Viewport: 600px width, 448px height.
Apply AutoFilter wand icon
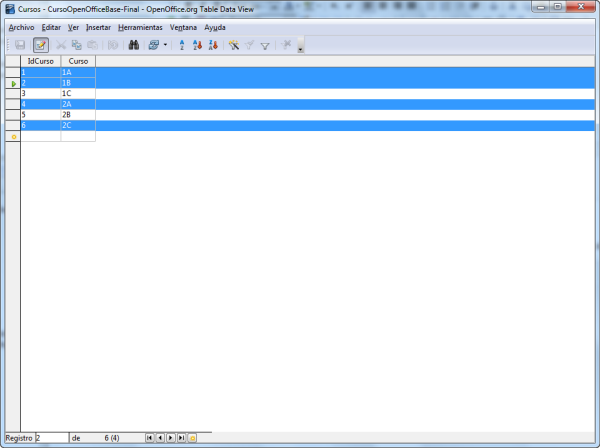coord(233,45)
